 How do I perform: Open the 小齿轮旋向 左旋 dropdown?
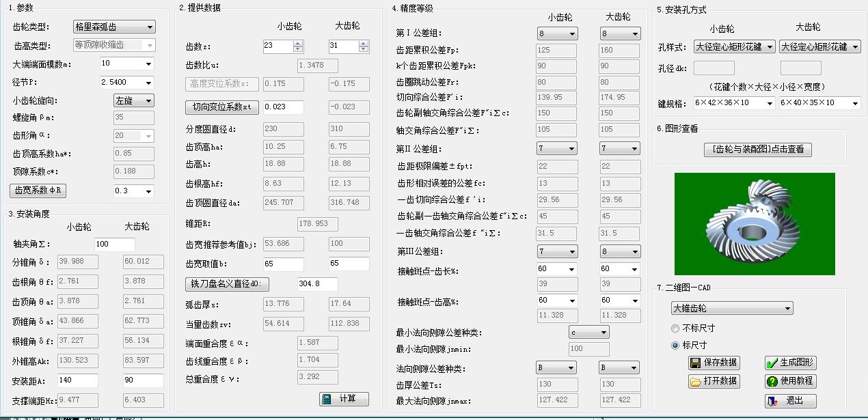pos(134,100)
